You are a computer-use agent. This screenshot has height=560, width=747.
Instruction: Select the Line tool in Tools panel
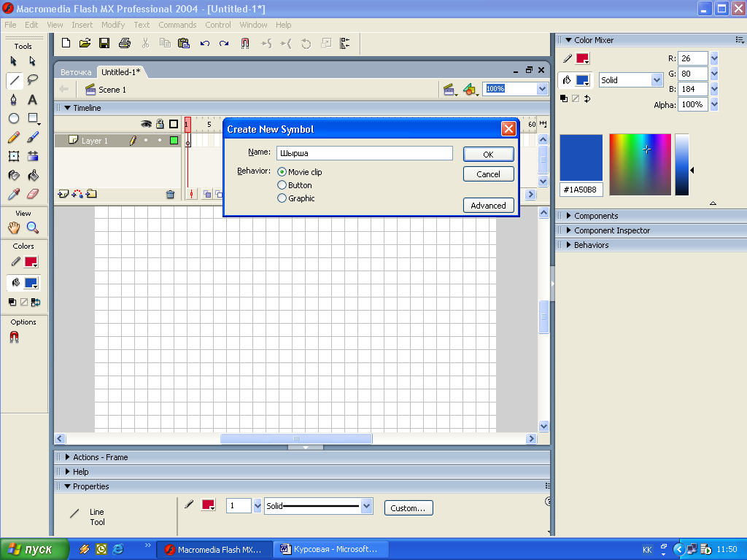click(x=15, y=80)
